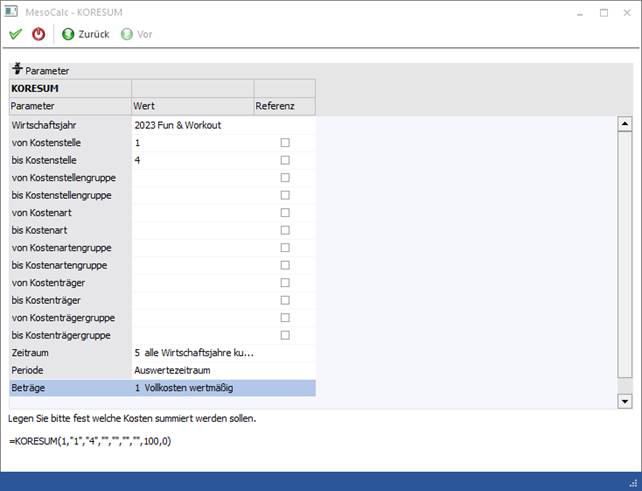This screenshot has height=491, width=642.
Task: Click the Wert column header
Action: click(193, 106)
